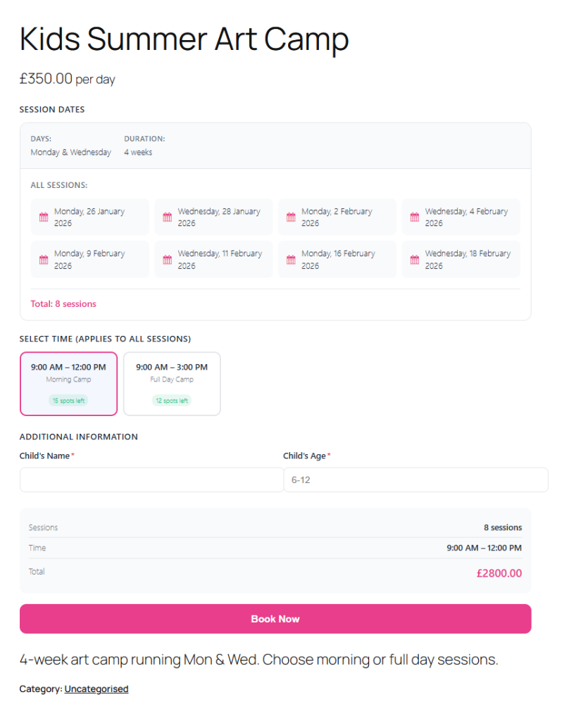Click calendar icon beside Monday, 9 February 2026

point(44,260)
